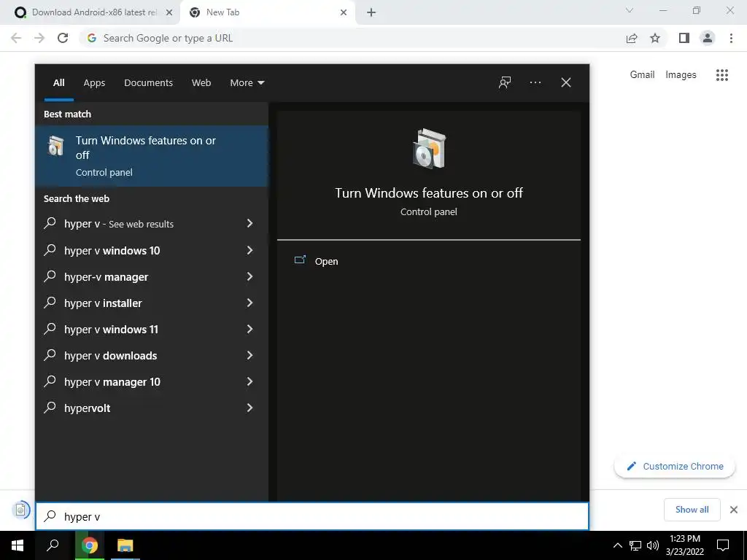Screen dimensions: 747x560
Task: Open Google apps grid
Action: (722, 75)
